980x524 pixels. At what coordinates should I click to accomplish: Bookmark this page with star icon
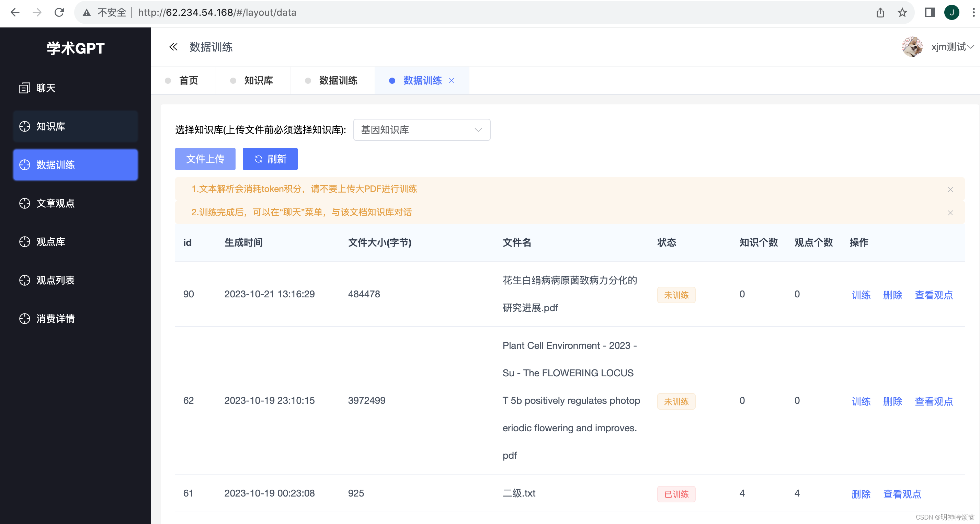(x=902, y=13)
